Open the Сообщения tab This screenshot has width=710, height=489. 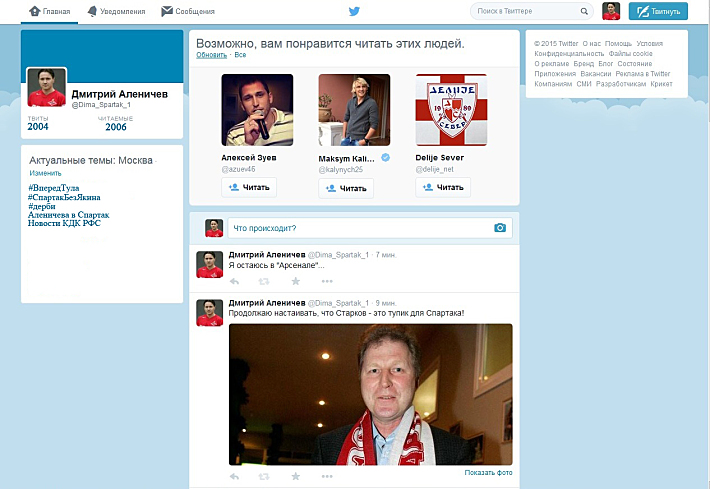tap(187, 12)
